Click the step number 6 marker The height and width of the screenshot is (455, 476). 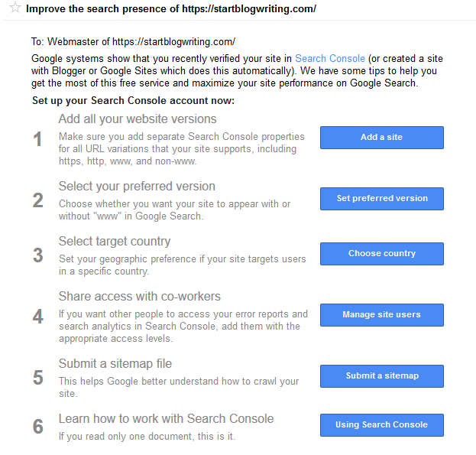pos(38,427)
